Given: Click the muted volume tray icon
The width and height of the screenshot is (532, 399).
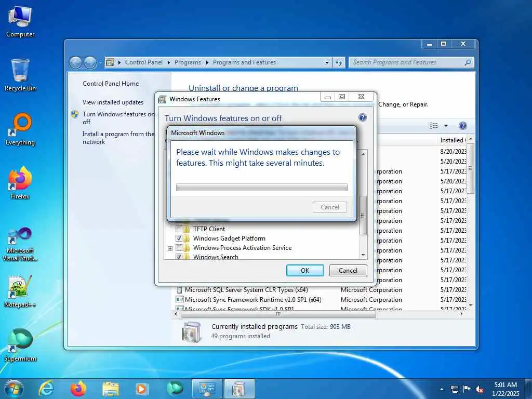Looking at the screenshot, I should click(x=480, y=389).
